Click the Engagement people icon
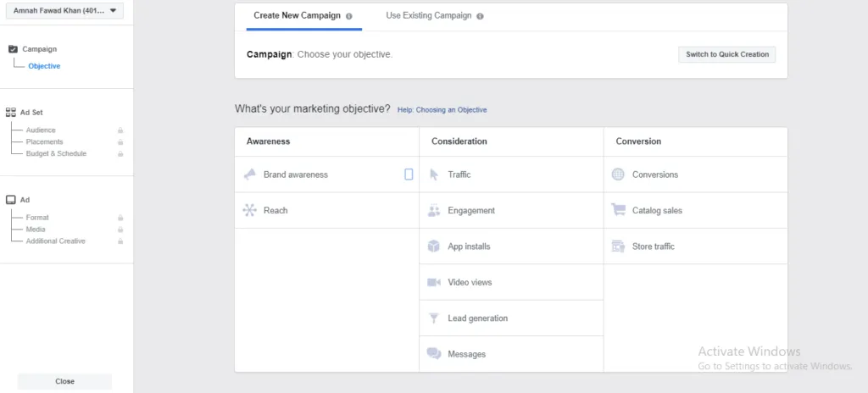The image size is (868, 393). click(x=434, y=210)
